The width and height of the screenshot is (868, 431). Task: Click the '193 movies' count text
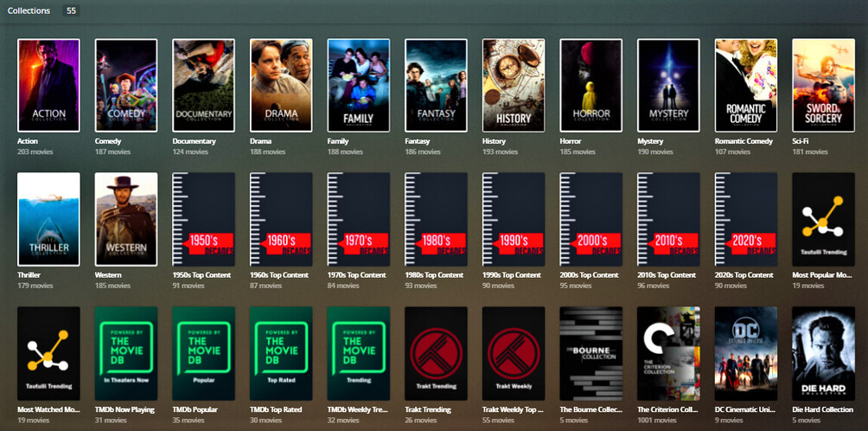(500, 151)
